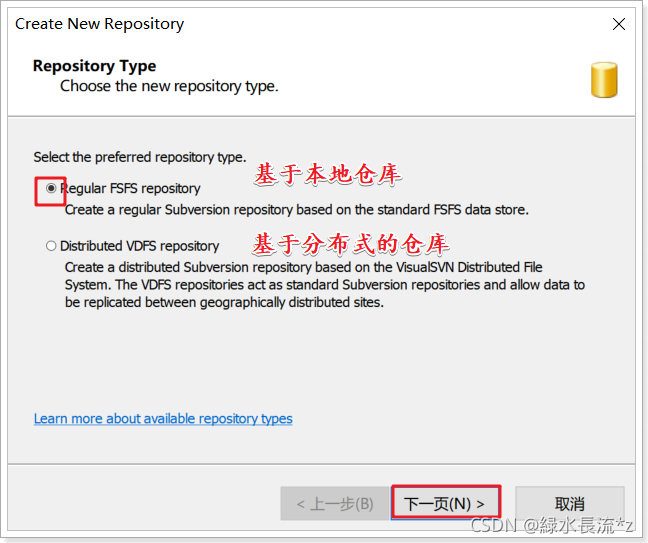Click 'Choose the new repository type.' text
The width and height of the screenshot is (648, 543).
click(169, 86)
